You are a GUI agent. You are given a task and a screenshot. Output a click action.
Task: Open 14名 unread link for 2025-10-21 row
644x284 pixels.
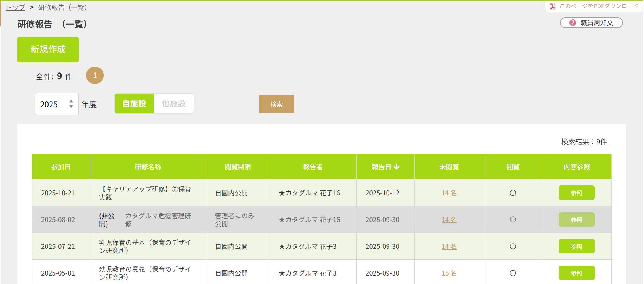click(x=449, y=193)
